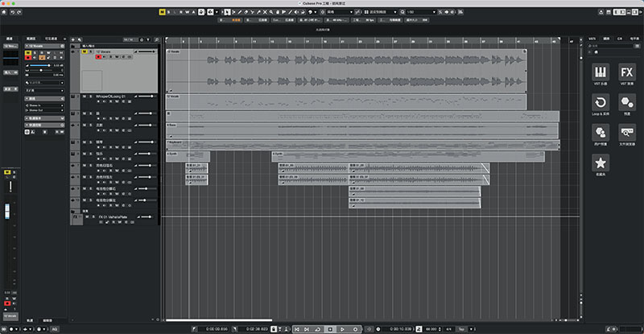Screen dimensions: 644x334
Task: Solo the WhisperOfLoong 01 track
Action: 91,97
